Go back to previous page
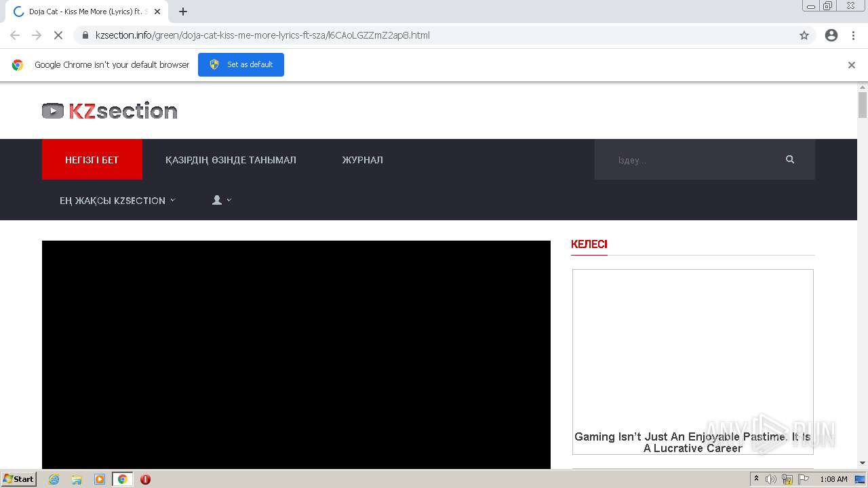The image size is (868, 488). [15, 35]
